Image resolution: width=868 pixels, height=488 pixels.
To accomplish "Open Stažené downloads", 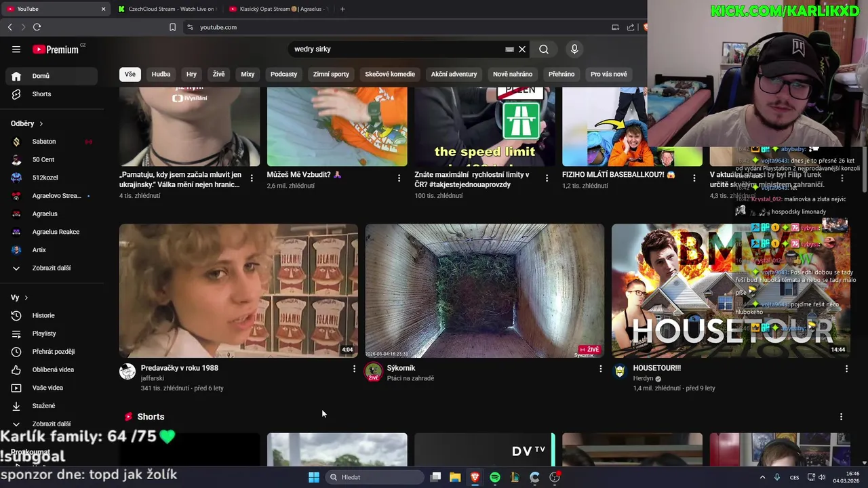I will (x=52, y=406).
